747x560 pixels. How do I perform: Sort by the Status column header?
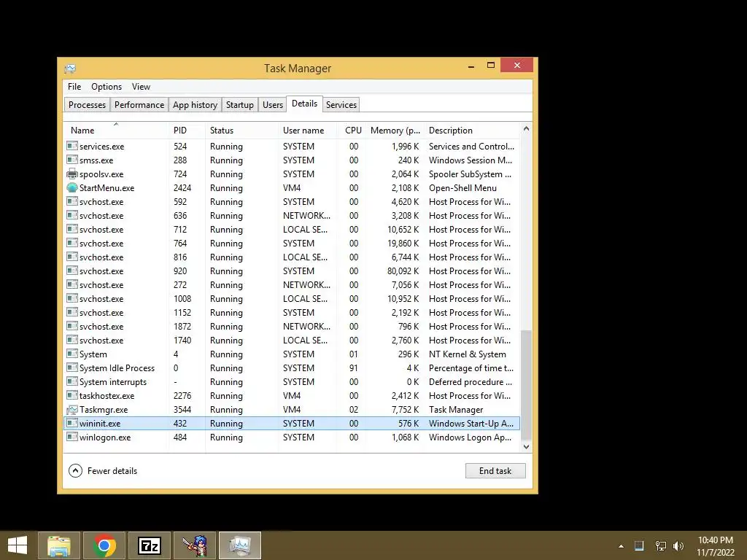[242, 131]
